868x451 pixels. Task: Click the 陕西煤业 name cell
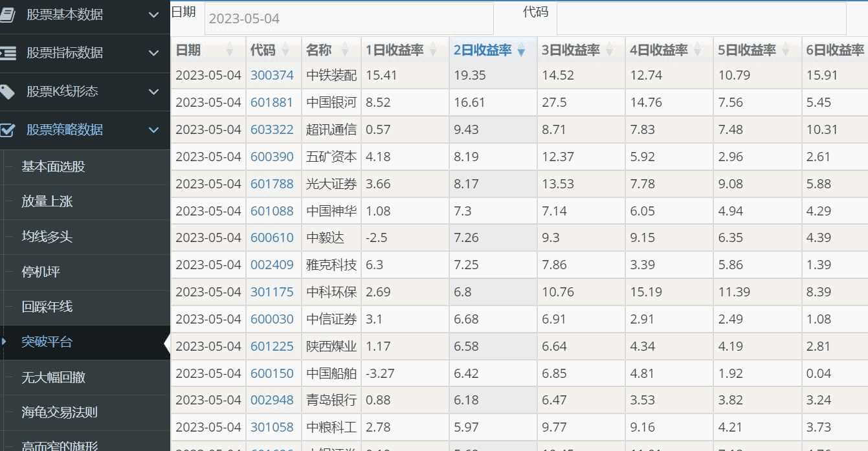[331, 346]
